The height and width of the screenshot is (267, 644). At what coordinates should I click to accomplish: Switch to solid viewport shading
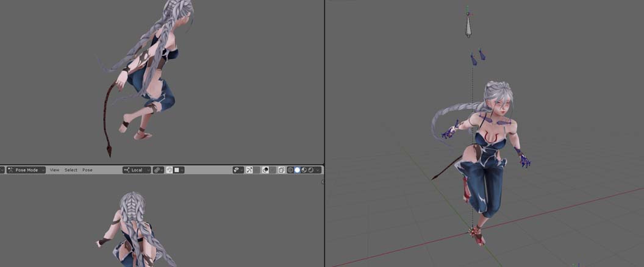(297, 170)
